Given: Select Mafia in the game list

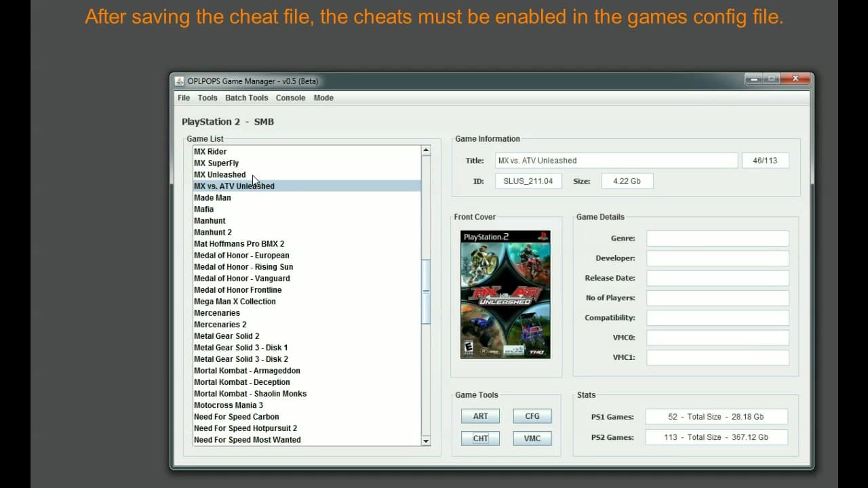Looking at the screenshot, I should coord(307,209).
